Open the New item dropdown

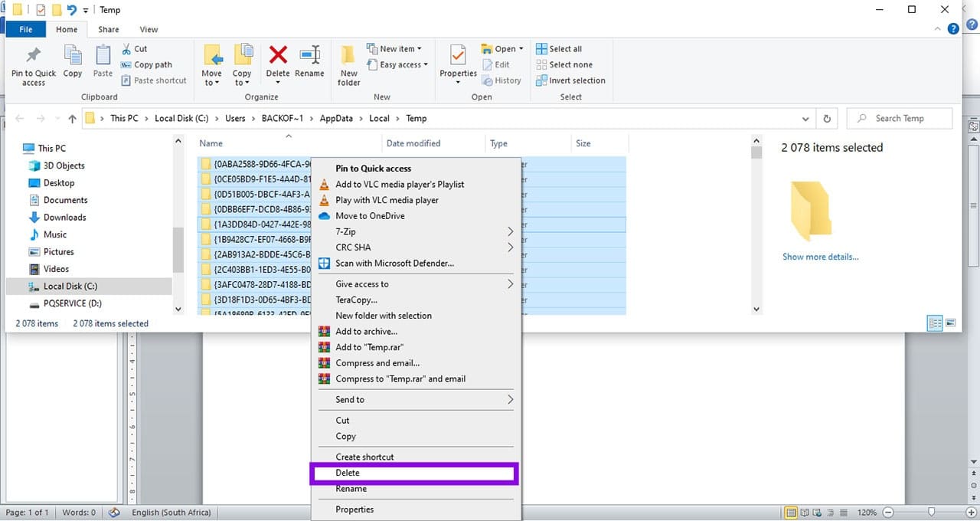(394, 49)
